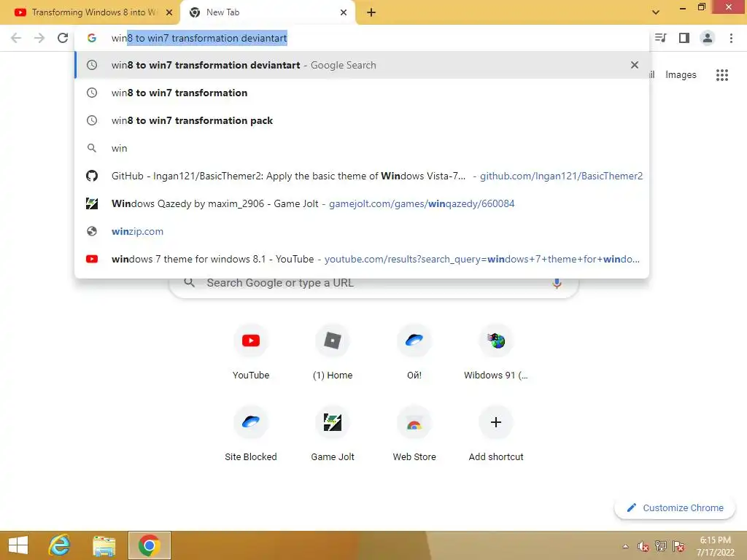
Task: Close the Transforming Windows 8 YouTube tab
Action: [x=169, y=12]
